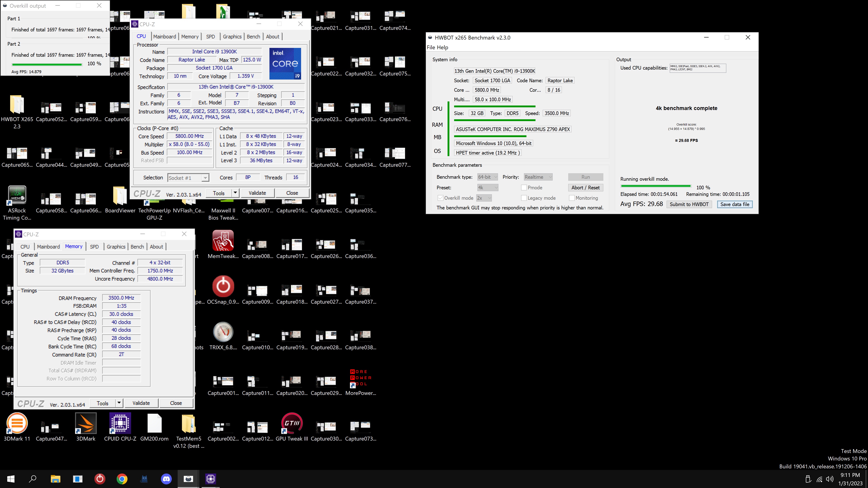Open the Help menu in HWBOT x265
868x488 pixels.
click(443, 47)
